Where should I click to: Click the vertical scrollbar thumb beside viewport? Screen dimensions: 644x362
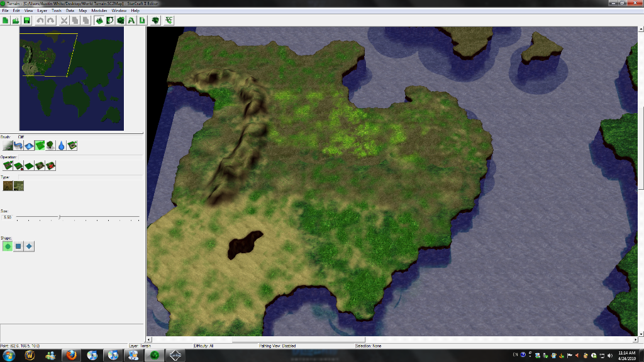click(641, 148)
